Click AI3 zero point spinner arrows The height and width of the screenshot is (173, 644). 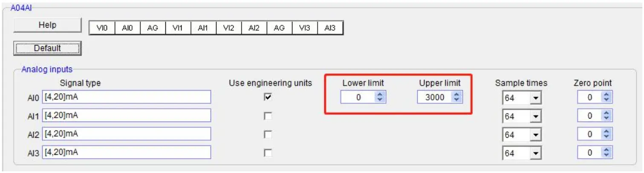click(x=606, y=153)
